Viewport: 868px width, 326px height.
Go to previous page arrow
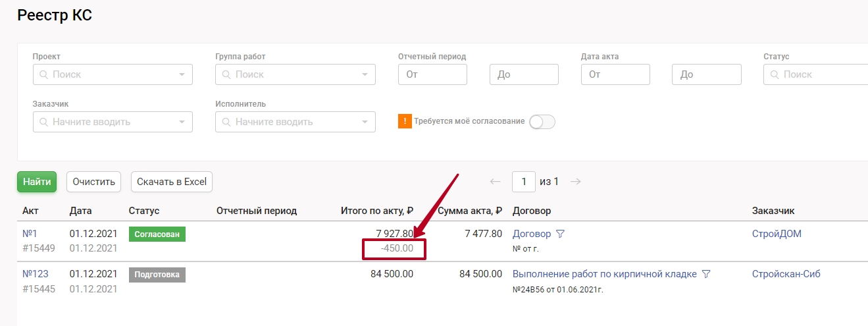(x=496, y=182)
